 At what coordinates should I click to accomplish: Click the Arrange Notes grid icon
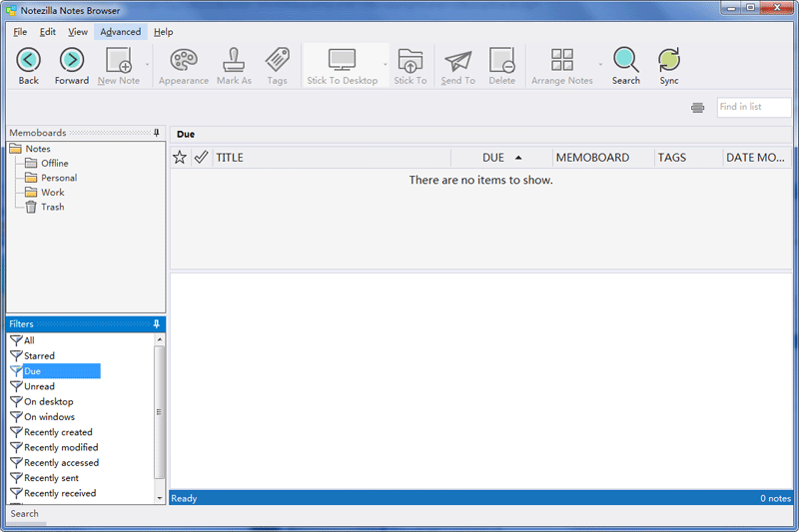coord(562,60)
